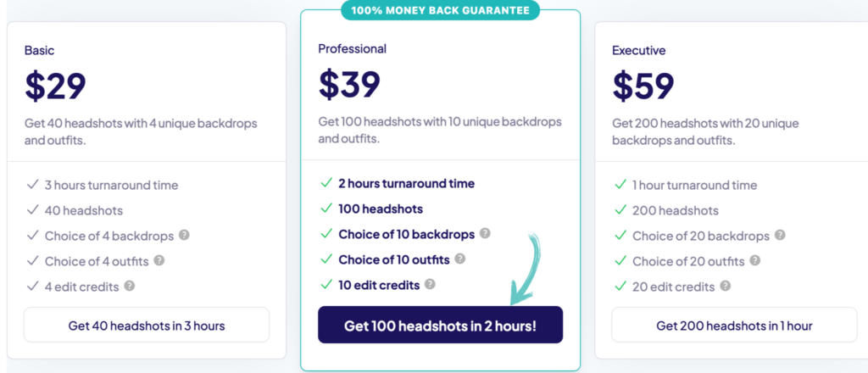Click the 100% Money Back Guarantee badge
868x373 pixels.
[x=440, y=10]
